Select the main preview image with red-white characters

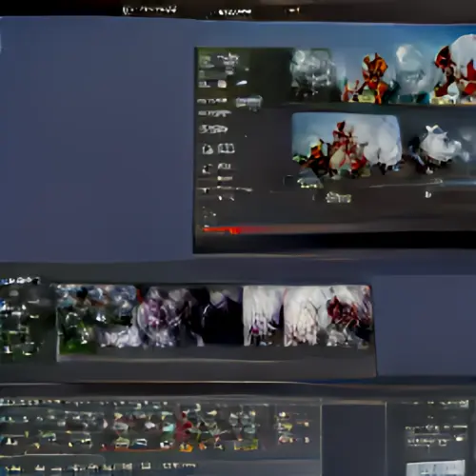[x=347, y=144]
